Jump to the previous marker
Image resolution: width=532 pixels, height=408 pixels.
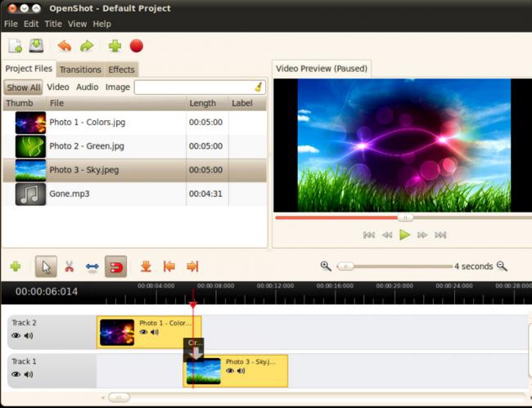click(x=169, y=267)
